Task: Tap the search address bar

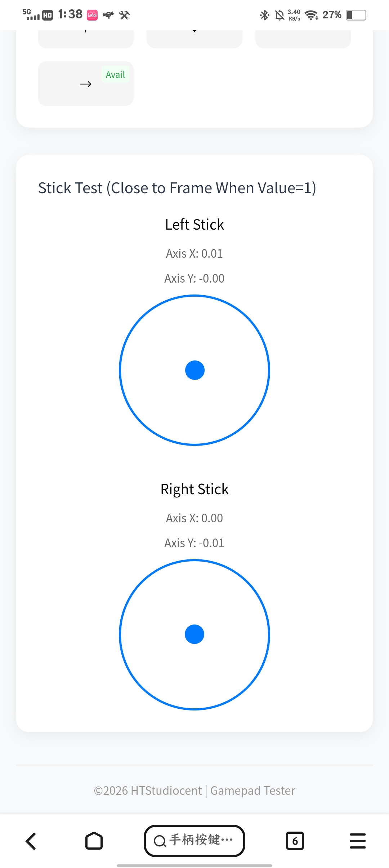Action: 194,841
